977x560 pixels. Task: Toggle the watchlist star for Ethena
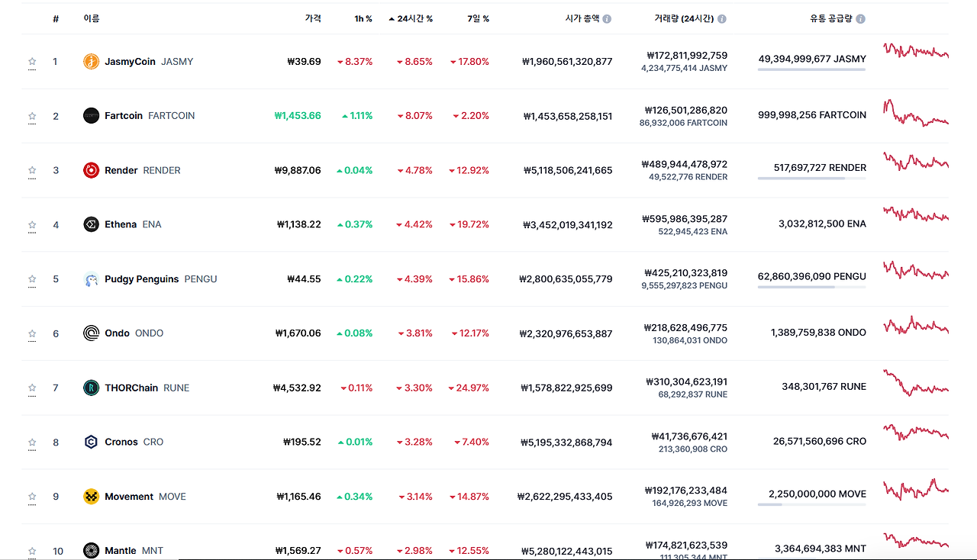coord(32,224)
